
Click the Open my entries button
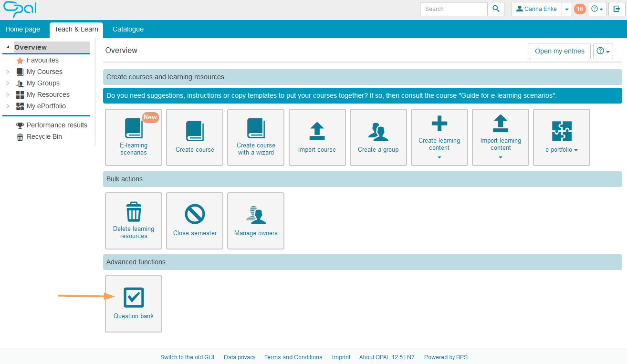(x=559, y=51)
